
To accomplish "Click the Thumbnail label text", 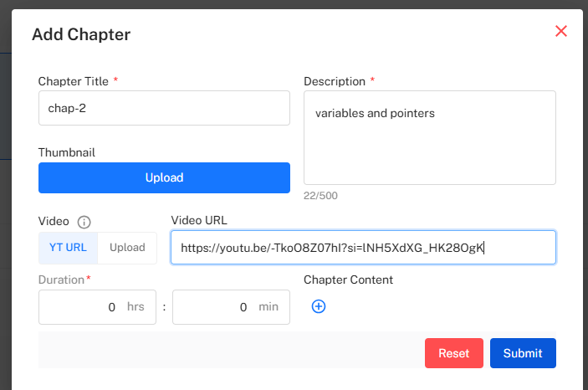I will click(65, 152).
